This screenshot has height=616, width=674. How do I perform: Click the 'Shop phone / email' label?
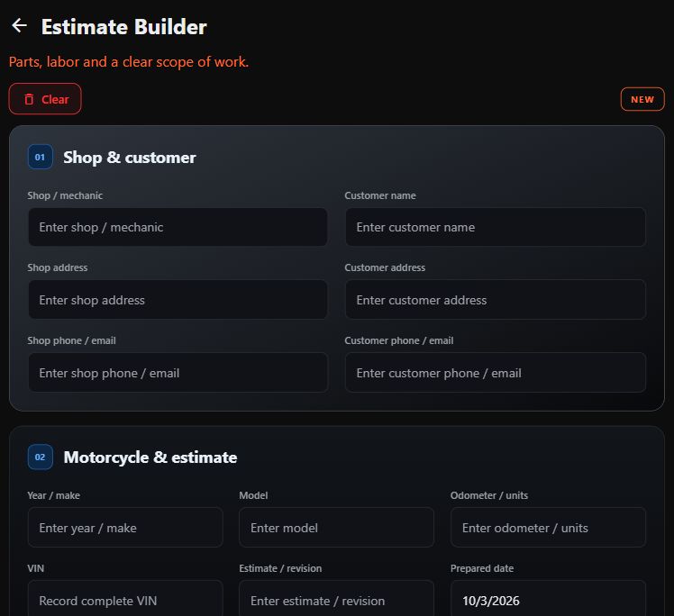(71, 340)
